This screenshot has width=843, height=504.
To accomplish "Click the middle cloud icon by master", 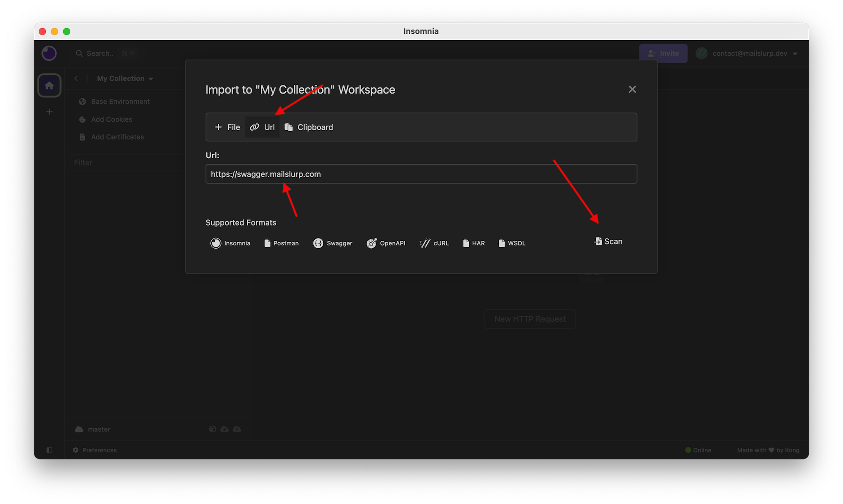I will point(225,429).
